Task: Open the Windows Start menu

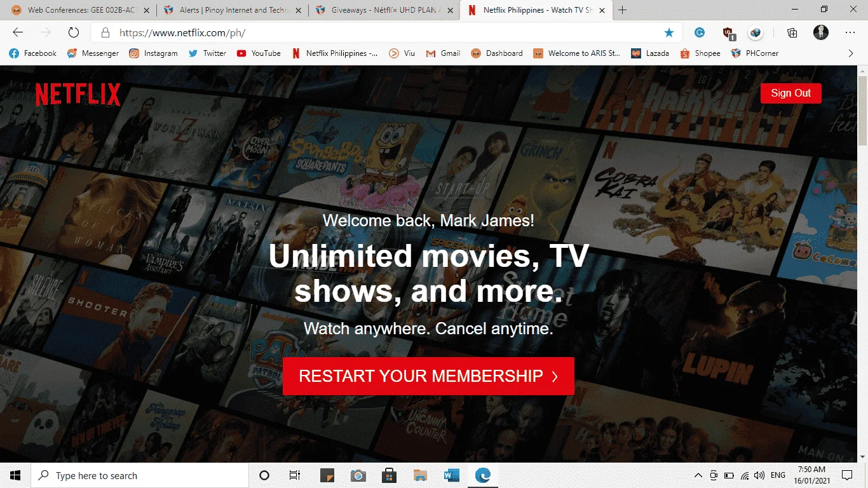Action: (x=15, y=475)
